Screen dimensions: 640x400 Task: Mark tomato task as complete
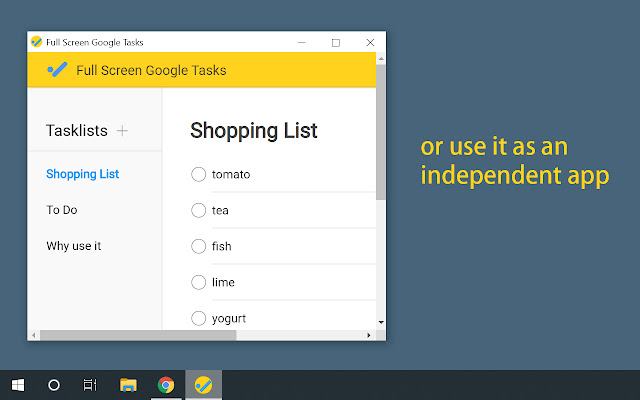click(198, 174)
